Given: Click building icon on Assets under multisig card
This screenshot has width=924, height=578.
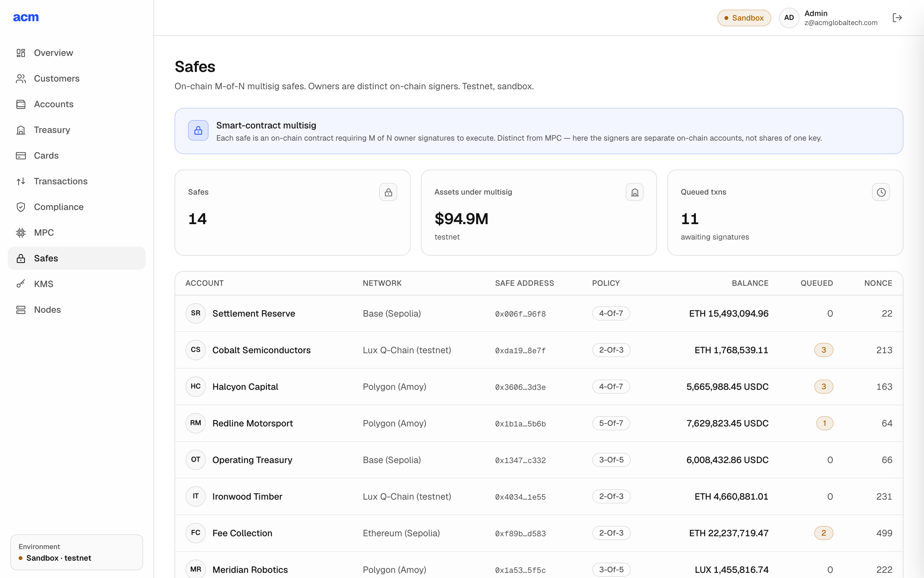Looking at the screenshot, I should coord(635,192).
